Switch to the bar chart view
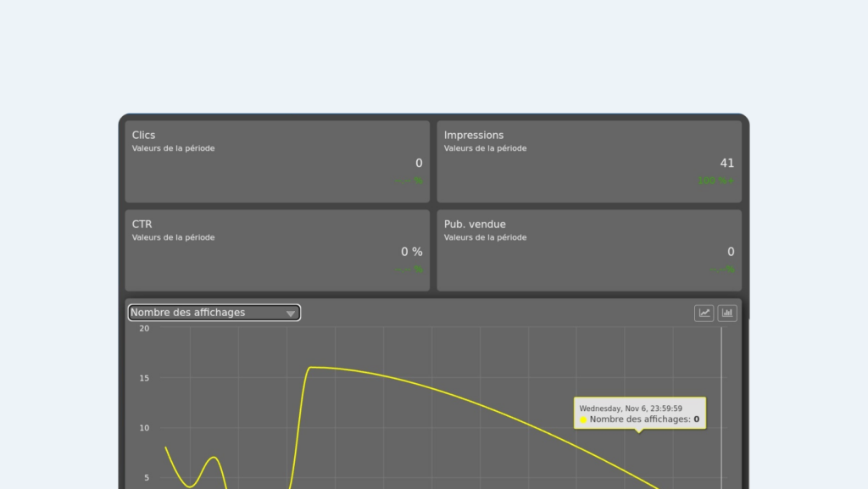 click(727, 313)
